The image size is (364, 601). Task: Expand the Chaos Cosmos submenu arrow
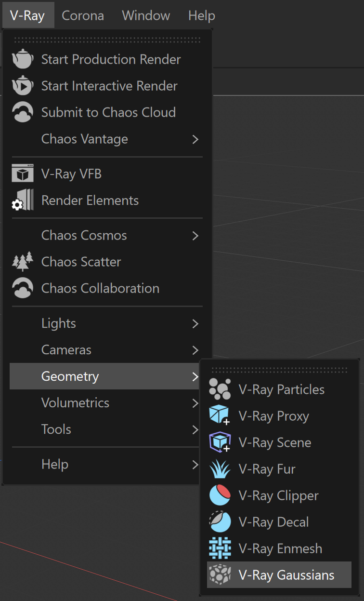coord(195,236)
